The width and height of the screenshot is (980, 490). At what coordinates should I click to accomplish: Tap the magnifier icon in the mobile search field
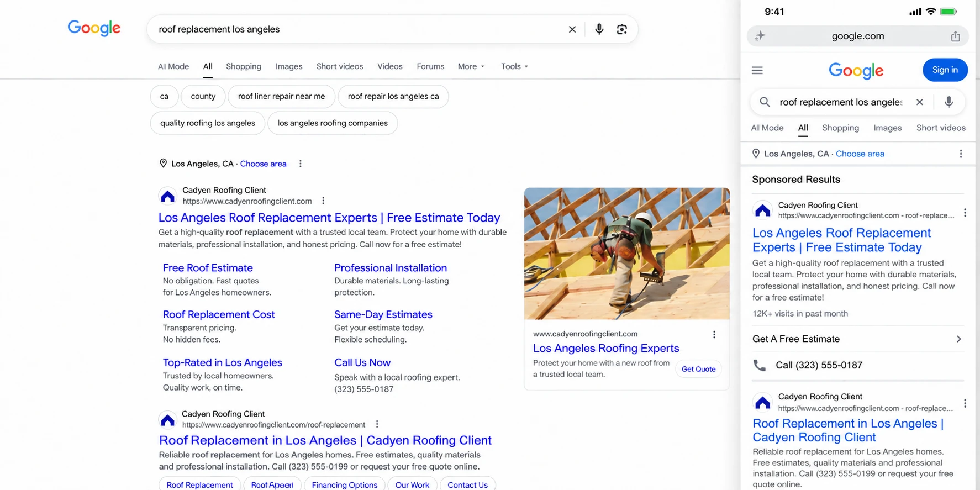(x=765, y=102)
